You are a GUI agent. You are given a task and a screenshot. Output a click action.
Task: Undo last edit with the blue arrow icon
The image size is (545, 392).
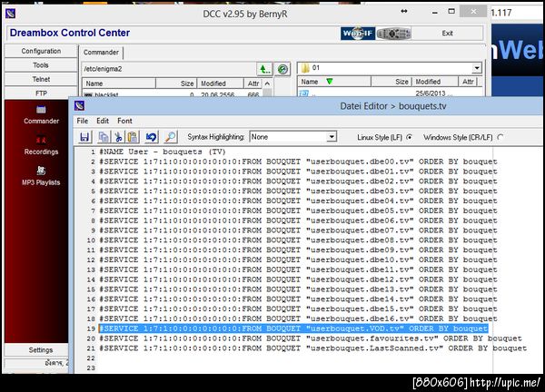tap(152, 137)
